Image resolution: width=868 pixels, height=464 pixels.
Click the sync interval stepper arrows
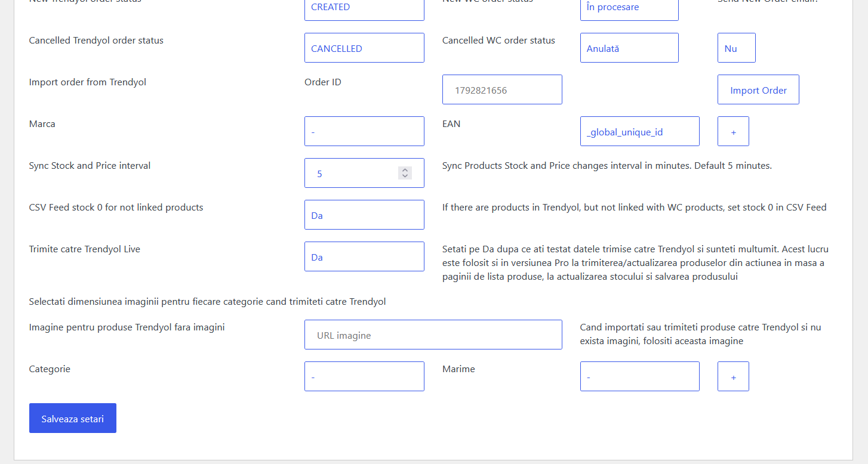405,173
